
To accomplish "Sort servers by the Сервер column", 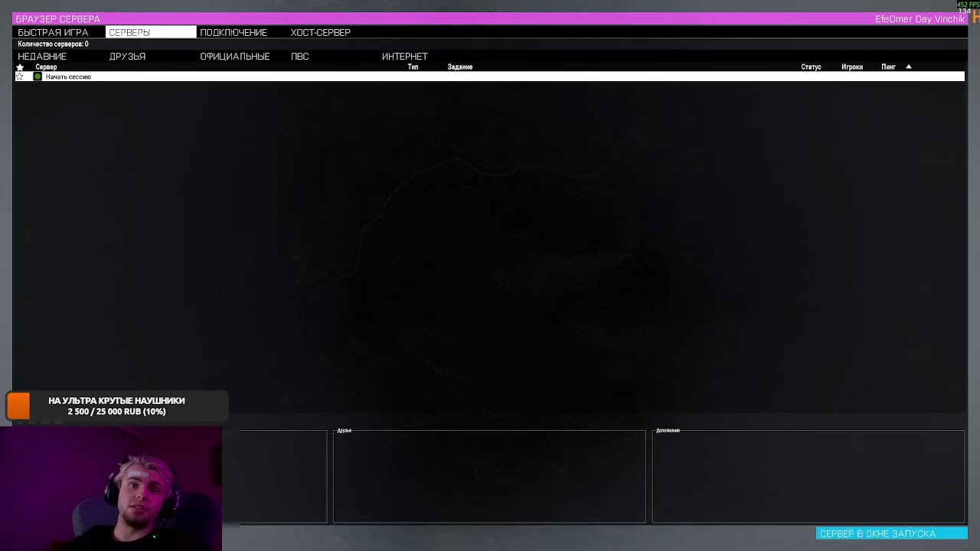I will [x=46, y=67].
